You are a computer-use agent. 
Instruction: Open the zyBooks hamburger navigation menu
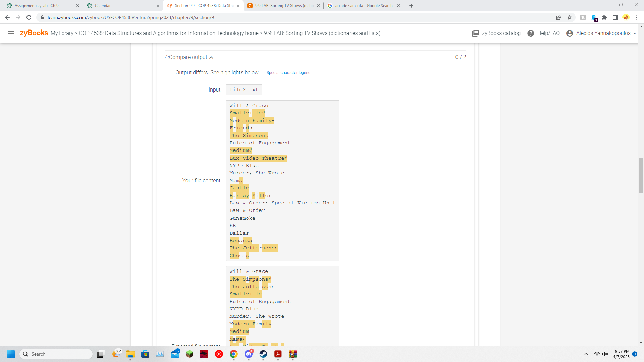pos(11,33)
